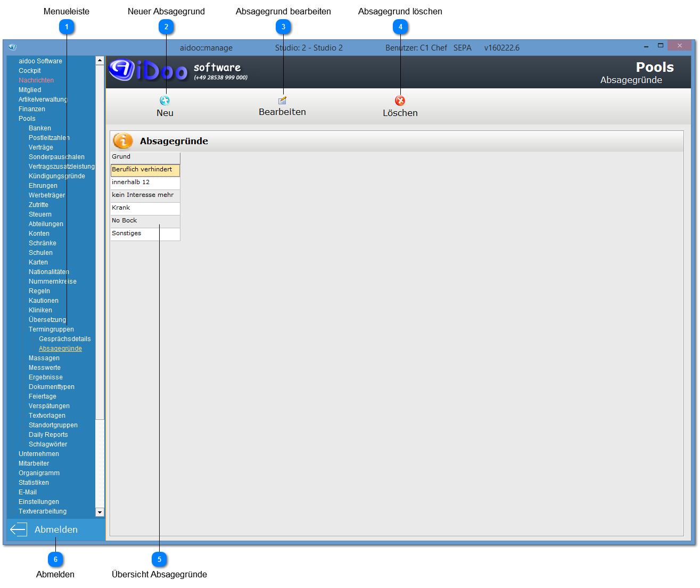Select the row Krank

[x=145, y=209]
